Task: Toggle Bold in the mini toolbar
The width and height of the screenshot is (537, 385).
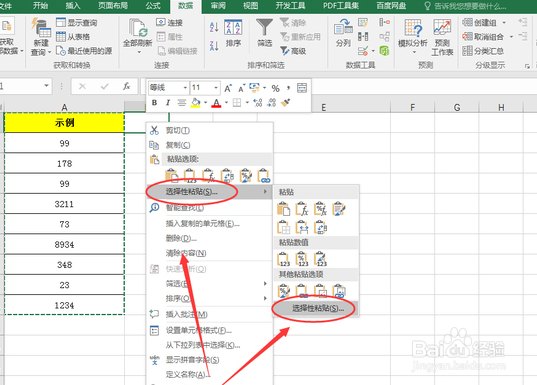Action: (154, 102)
